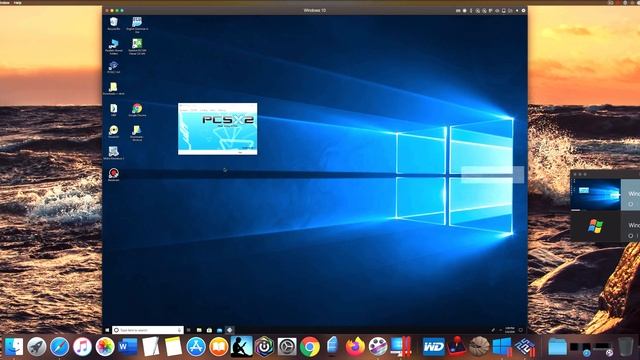This screenshot has width=640, height=360.
Task: Open Photos flower icon in the Dock
Action: (105, 347)
